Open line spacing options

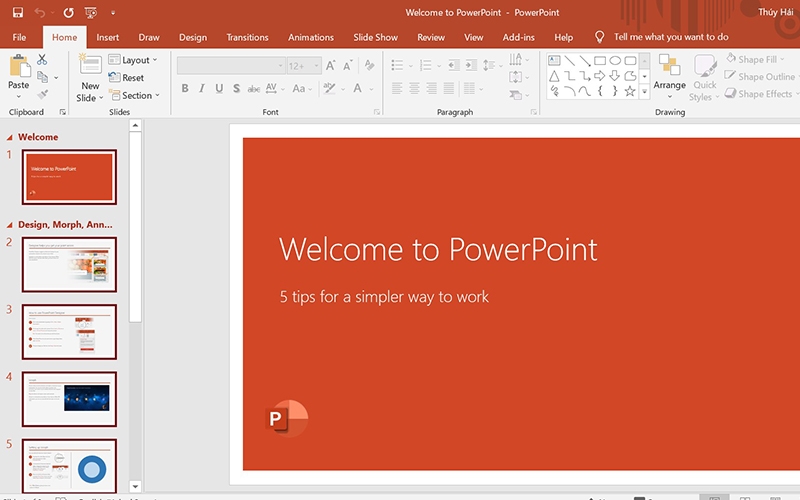[490, 65]
